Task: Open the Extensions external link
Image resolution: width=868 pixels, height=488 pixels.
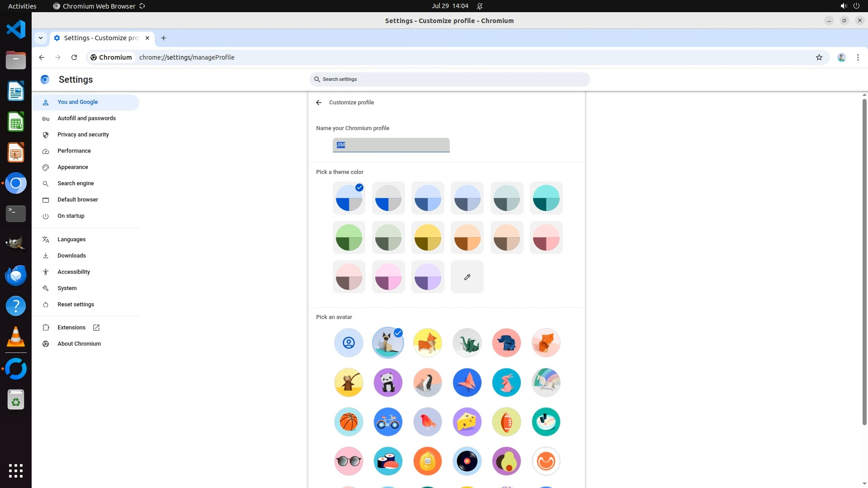Action: [x=71, y=328]
